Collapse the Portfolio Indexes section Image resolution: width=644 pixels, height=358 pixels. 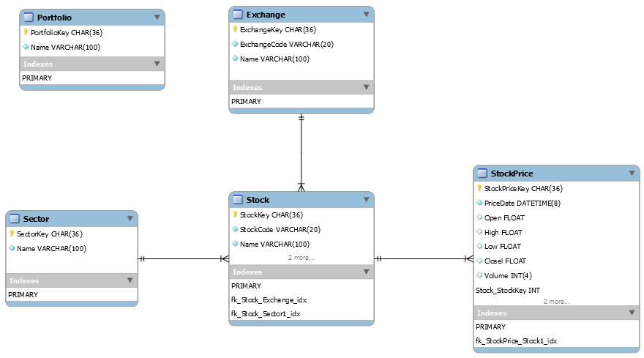pyautogui.click(x=157, y=64)
